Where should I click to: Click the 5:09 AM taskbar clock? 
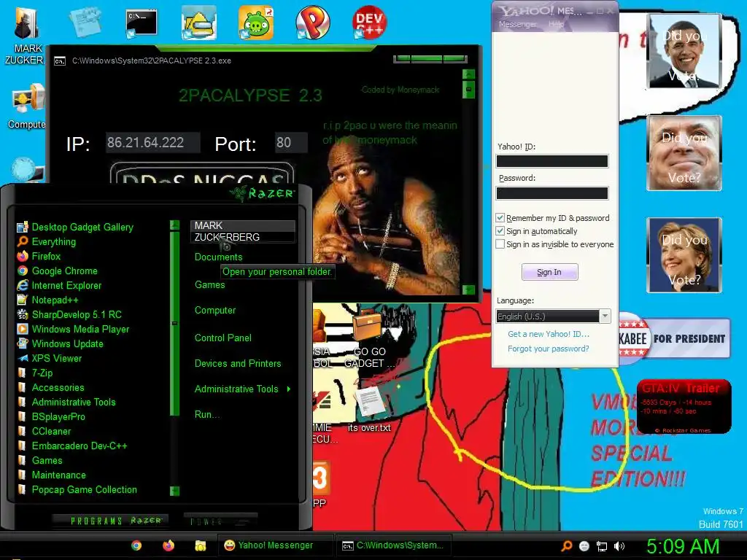coord(683,546)
